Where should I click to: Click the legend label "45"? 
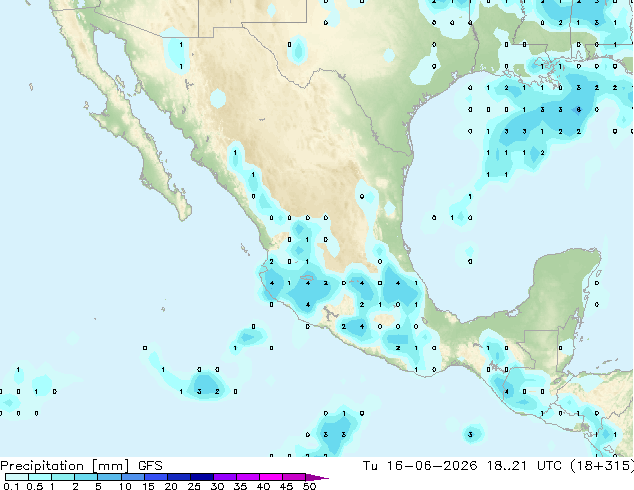pos(286,486)
